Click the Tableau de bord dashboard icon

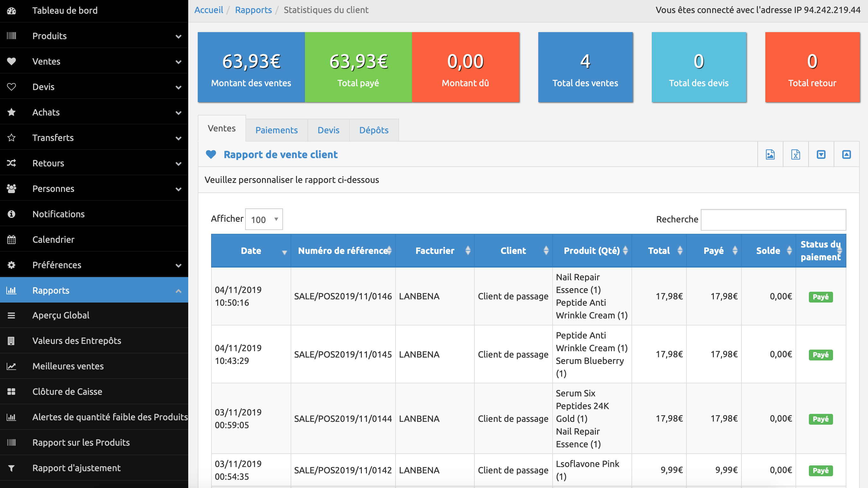tap(11, 10)
